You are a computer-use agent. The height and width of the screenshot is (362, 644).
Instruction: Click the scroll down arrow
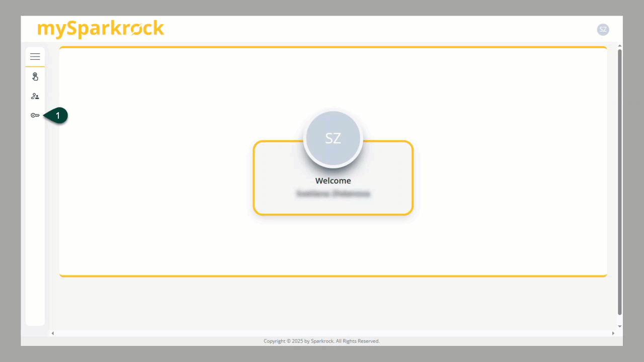pyautogui.click(x=619, y=326)
